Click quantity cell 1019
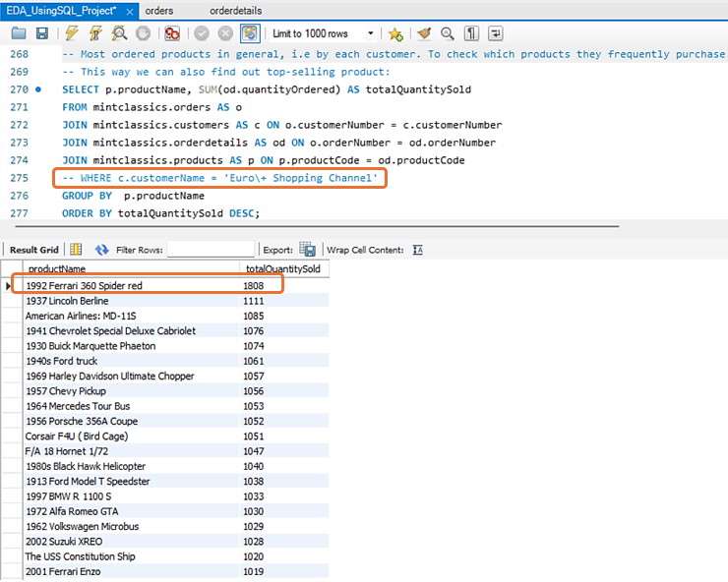Image resolution: width=728 pixels, height=582 pixels. click(254, 572)
